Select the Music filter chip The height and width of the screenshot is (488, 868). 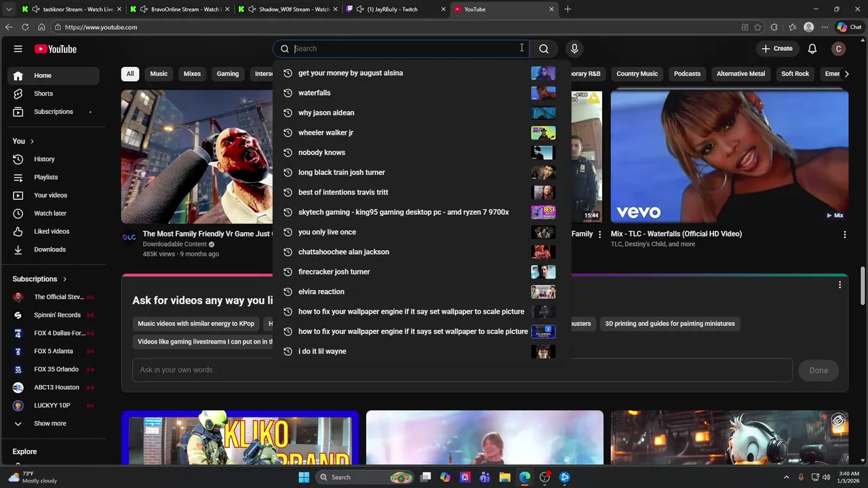pos(159,74)
